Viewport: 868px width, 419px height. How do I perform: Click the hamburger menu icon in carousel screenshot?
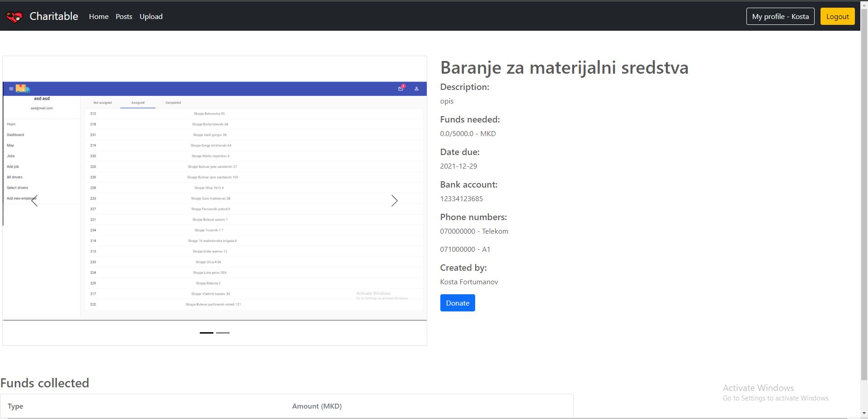[11, 89]
